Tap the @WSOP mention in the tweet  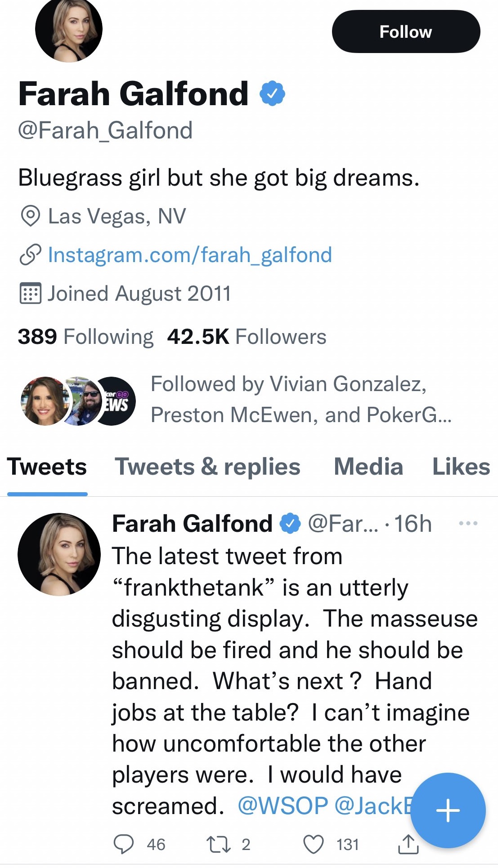283,806
